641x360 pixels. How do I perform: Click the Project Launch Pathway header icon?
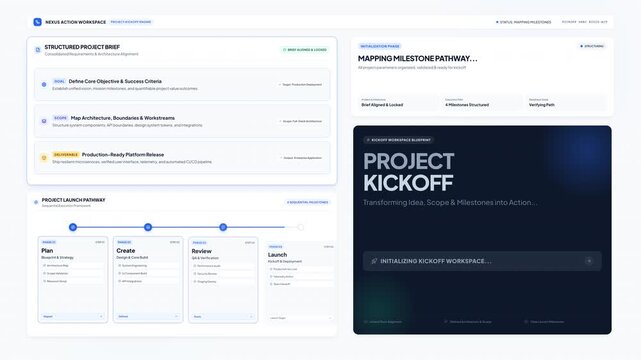click(x=36, y=202)
